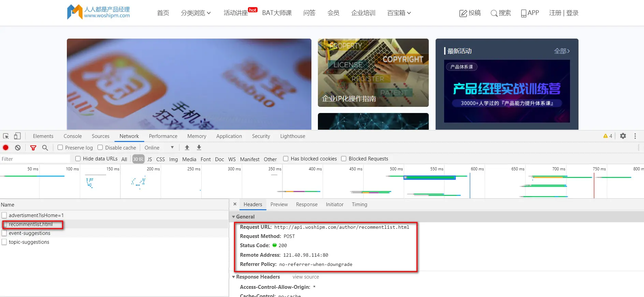Viewport: 644px width, 297px height.
Task: Click the APP phone icon
Action: click(524, 13)
